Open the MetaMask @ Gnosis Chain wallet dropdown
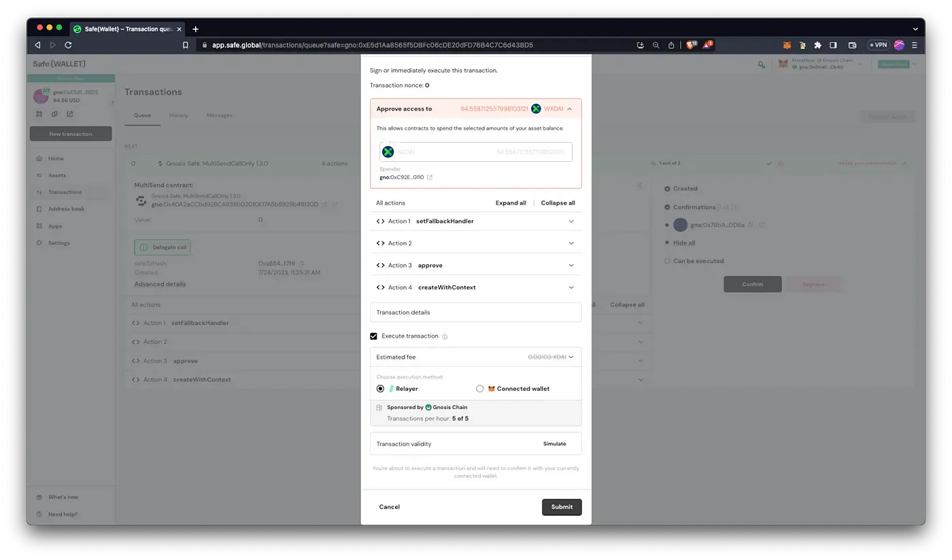The width and height of the screenshot is (952, 560). pyautogui.click(x=821, y=64)
